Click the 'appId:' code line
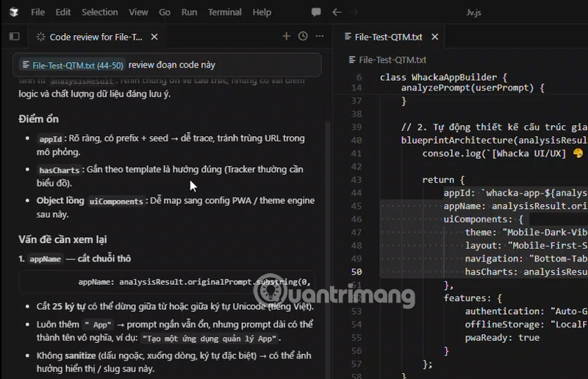 515,193
